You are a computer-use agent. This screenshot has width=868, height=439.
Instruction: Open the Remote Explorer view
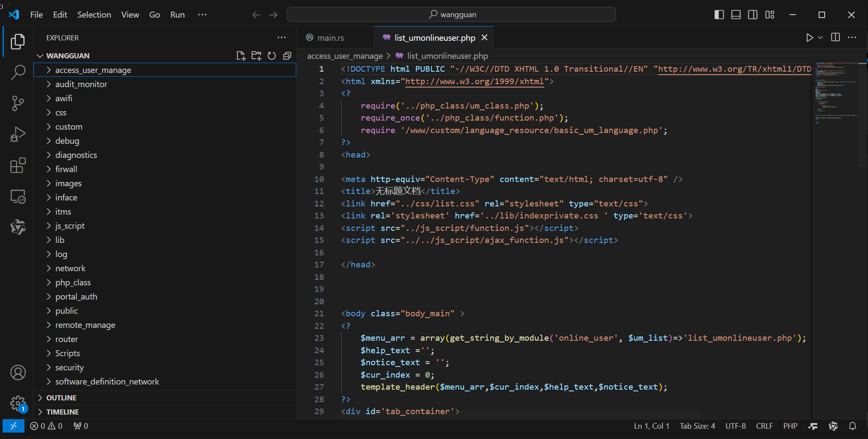pyautogui.click(x=18, y=197)
